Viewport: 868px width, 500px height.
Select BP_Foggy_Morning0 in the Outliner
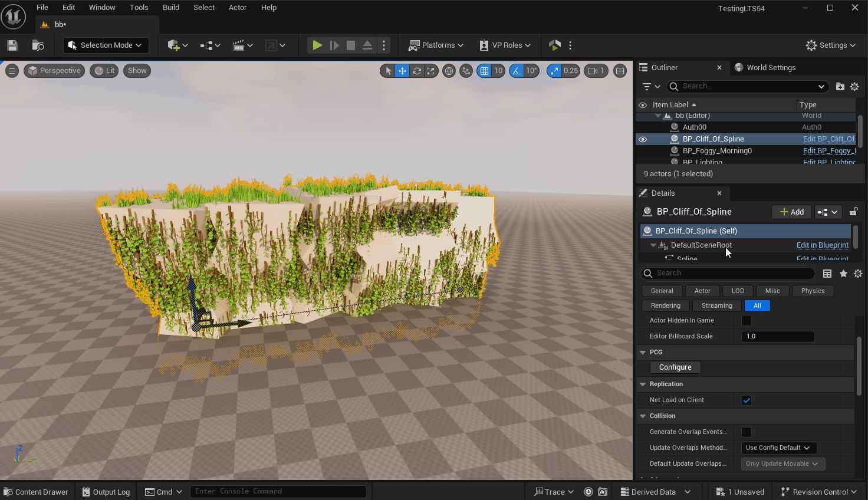coord(717,151)
